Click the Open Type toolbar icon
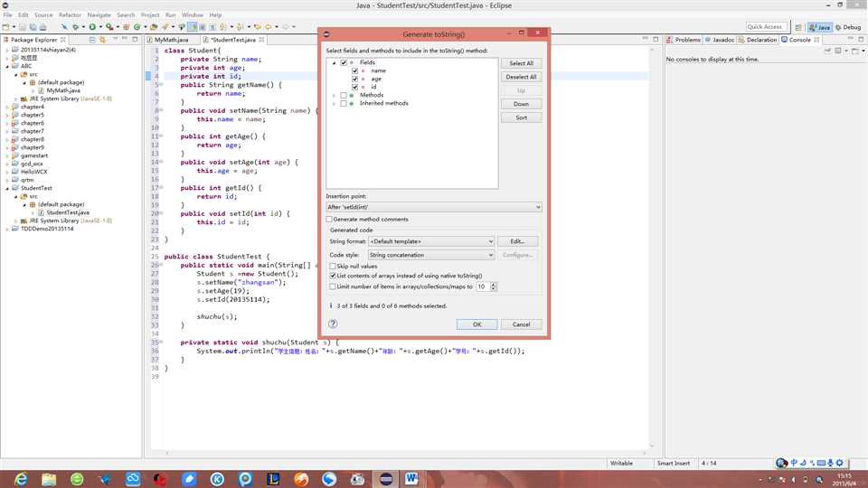868x488 pixels. [154, 26]
